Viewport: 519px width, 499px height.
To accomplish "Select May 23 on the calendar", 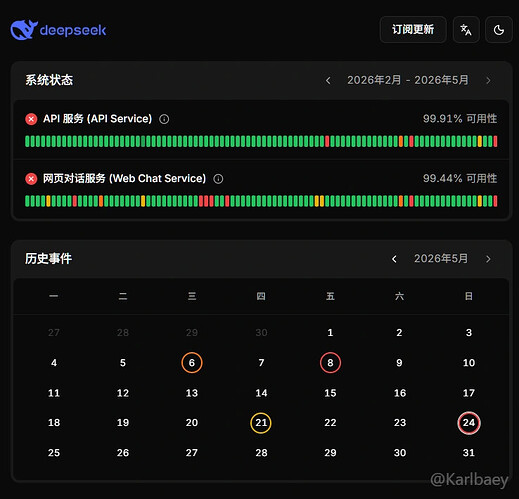I will pyautogui.click(x=400, y=423).
